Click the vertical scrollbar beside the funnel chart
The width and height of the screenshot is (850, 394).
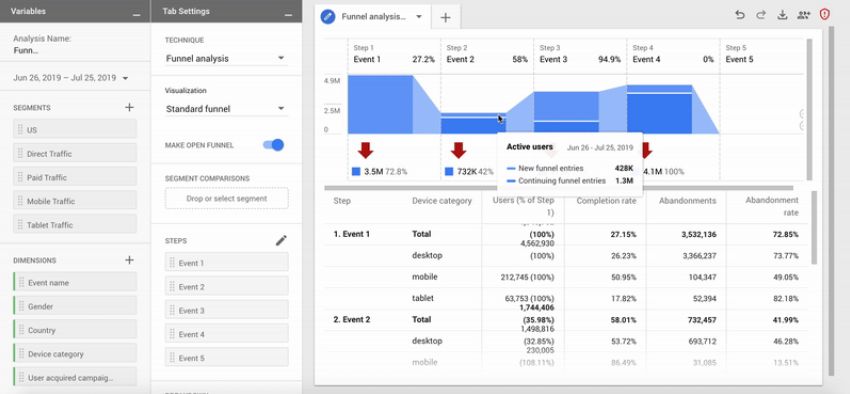[x=809, y=109]
